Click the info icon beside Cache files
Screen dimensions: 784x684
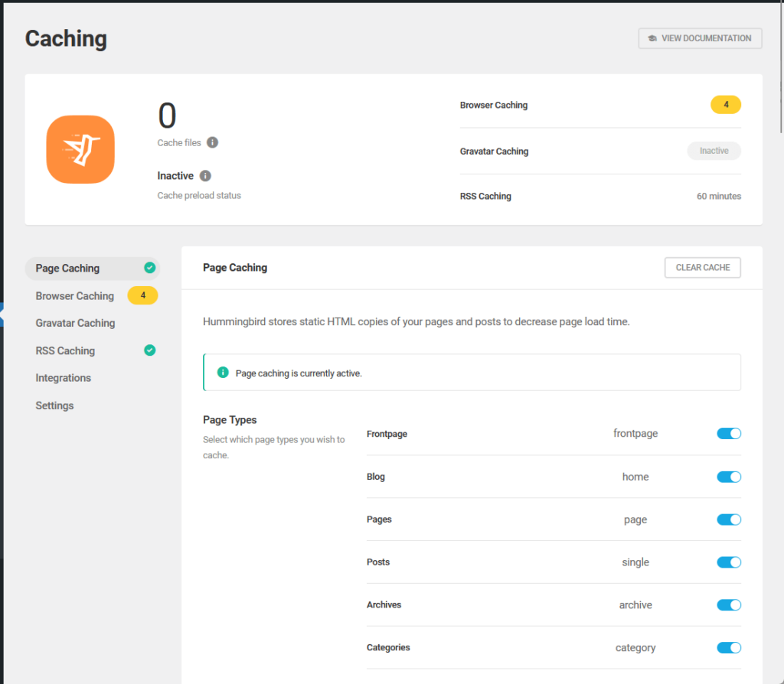coord(213,142)
